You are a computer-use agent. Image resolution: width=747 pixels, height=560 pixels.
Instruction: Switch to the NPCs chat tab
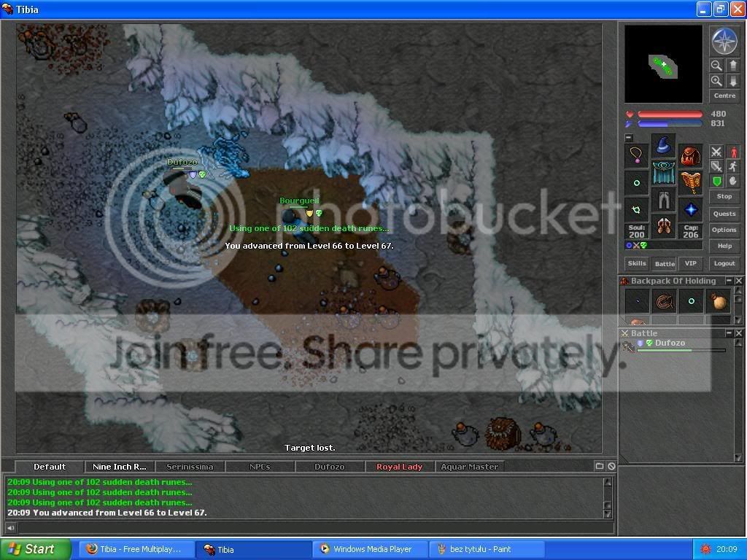coord(259,467)
